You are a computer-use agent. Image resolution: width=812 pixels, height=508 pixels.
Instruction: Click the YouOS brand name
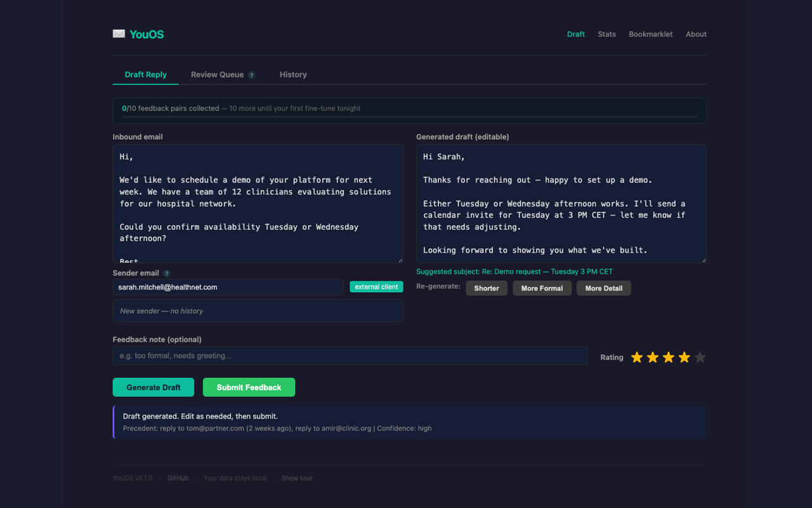147,34
